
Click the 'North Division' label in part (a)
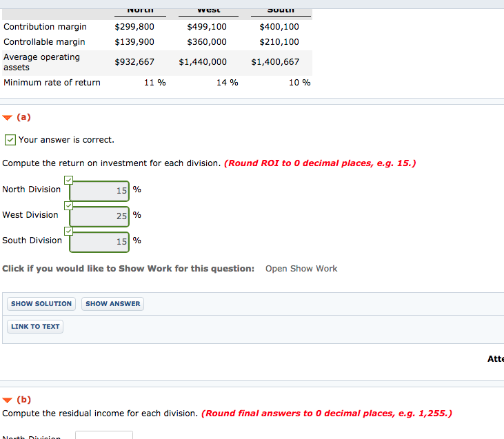[31, 190]
